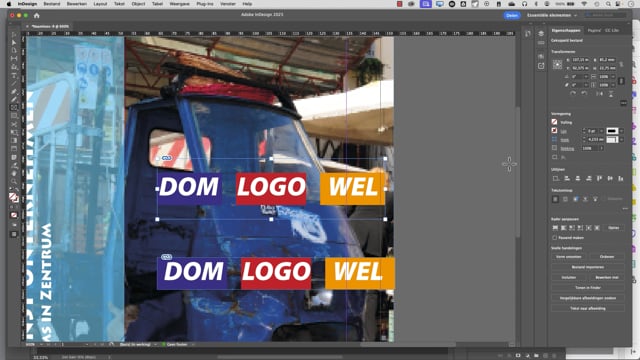Select the Gap tool in the toolbox
The height and width of the screenshot is (360, 640).
click(x=14, y=59)
